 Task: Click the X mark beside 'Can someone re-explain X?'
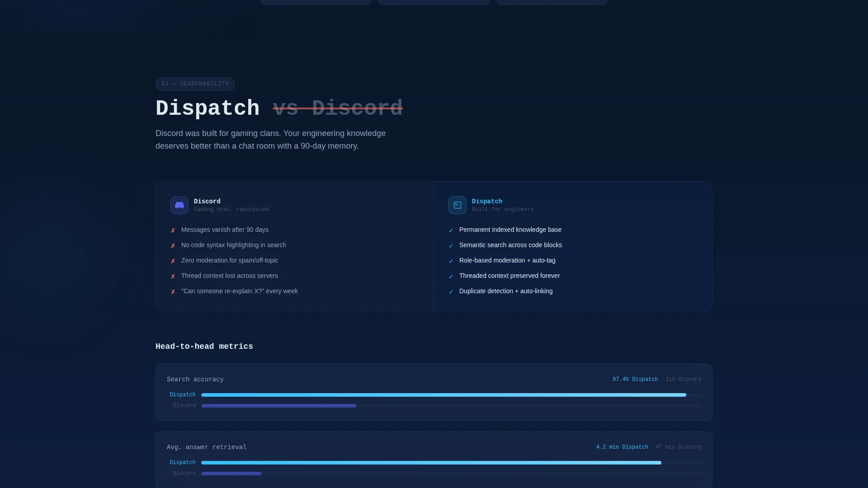click(x=173, y=292)
